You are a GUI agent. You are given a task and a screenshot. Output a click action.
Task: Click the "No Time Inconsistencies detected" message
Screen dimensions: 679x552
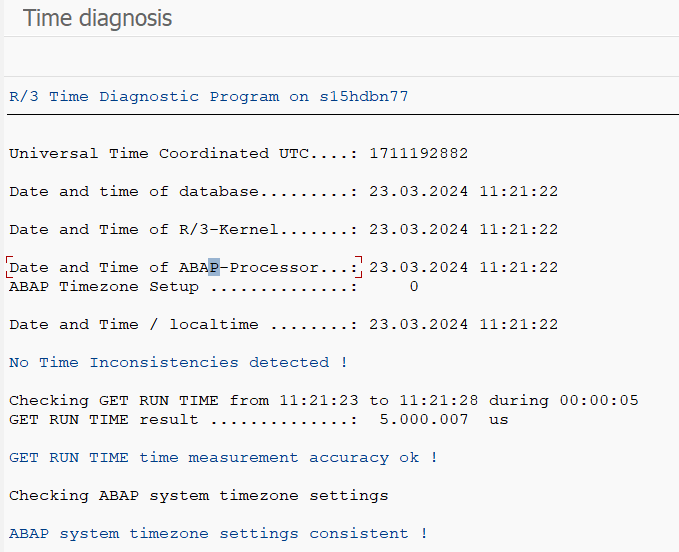pos(178,363)
